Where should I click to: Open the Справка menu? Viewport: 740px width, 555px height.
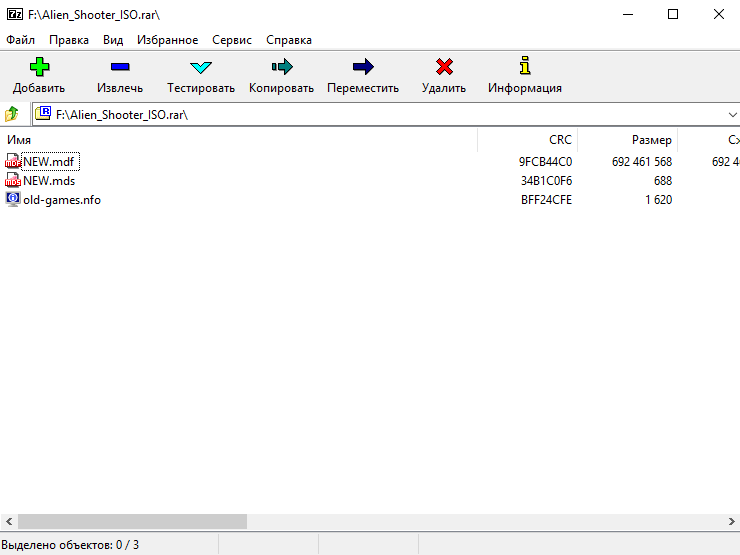click(x=289, y=40)
